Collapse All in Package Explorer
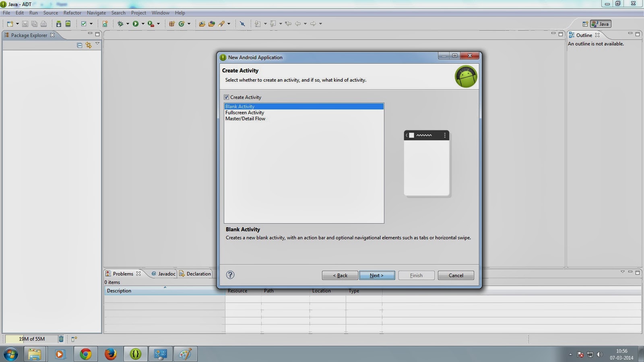 [x=80, y=45]
